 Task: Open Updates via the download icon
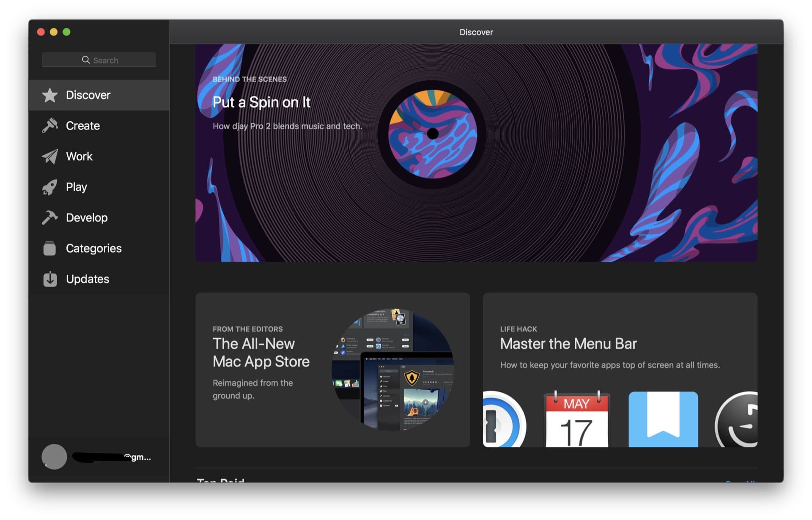pyautogui.click(x=49, y=279)
